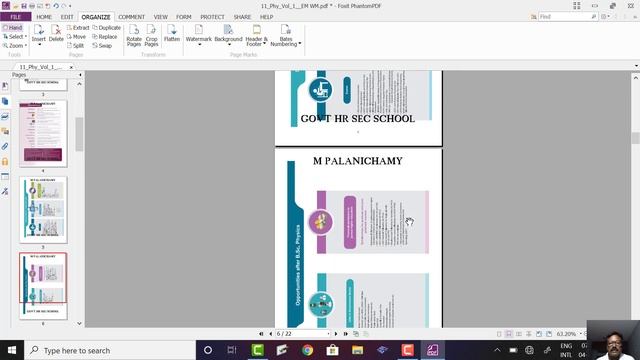Open File Explorer from taskbar
The height and width of the screenshot is (360, 640).
[x=358, y=350]
